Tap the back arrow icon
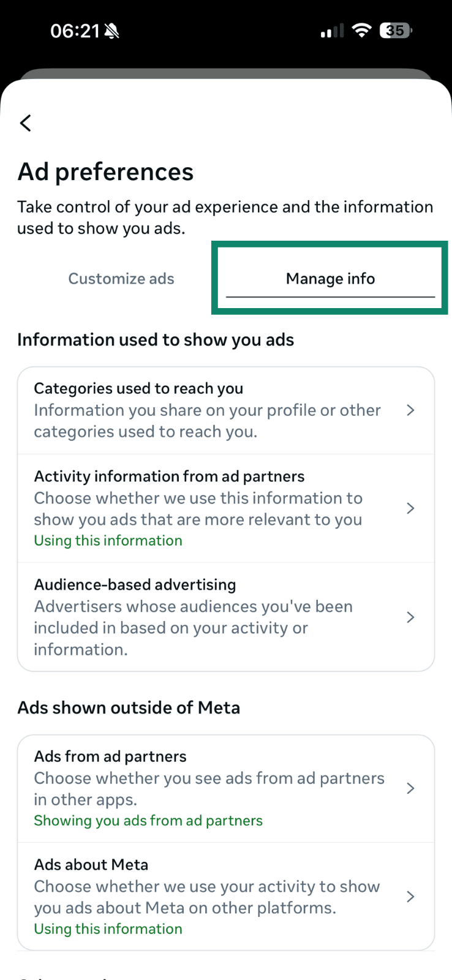The width and height of the screenshot is (452, 980). (26, 123)
